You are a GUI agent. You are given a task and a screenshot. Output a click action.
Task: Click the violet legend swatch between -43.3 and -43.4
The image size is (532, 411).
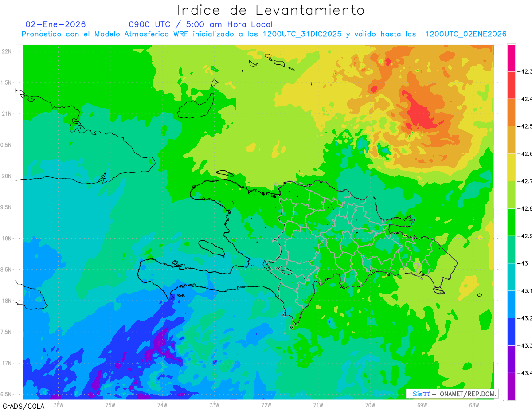pos(511,359)
